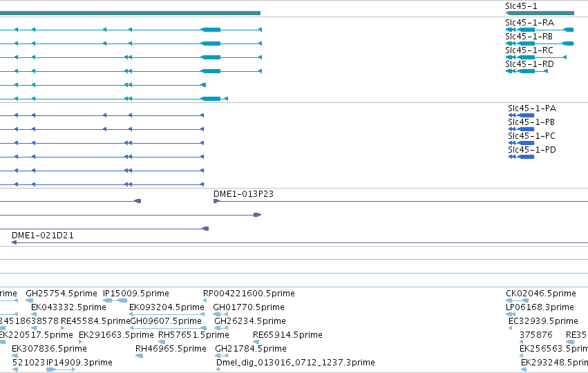Screen dimensions: 588x373
Task: Click EST label CK02046.5prime
Action: click(x=541, y=293)
